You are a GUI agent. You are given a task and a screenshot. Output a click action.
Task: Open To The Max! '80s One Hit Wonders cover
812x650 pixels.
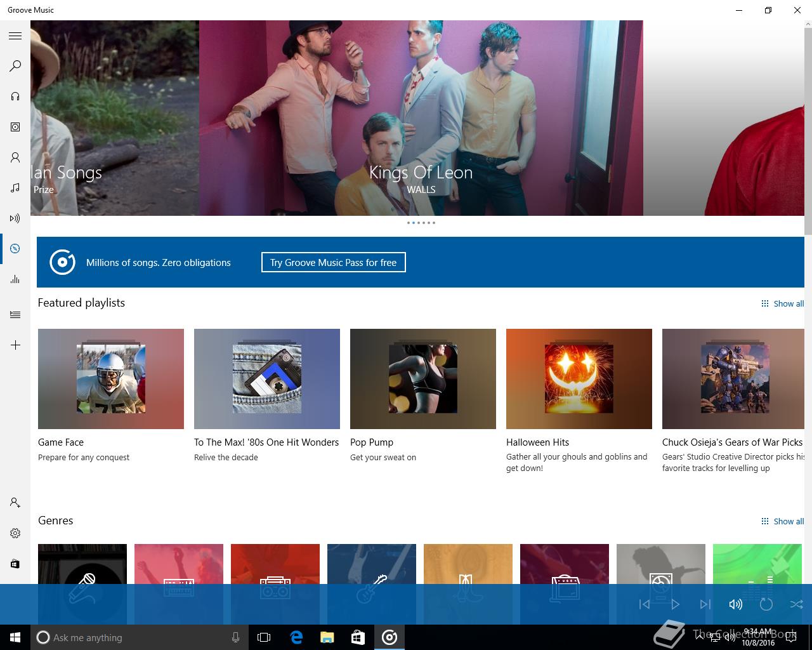[x=267, y=379]
